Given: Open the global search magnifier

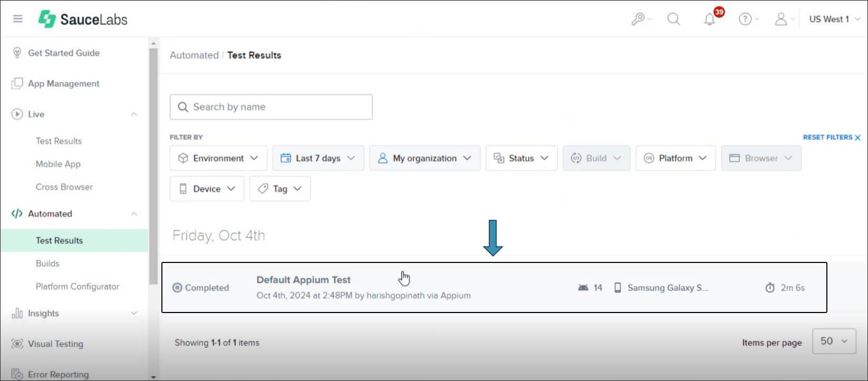Looking at the screenshot, I should [673, 19].
